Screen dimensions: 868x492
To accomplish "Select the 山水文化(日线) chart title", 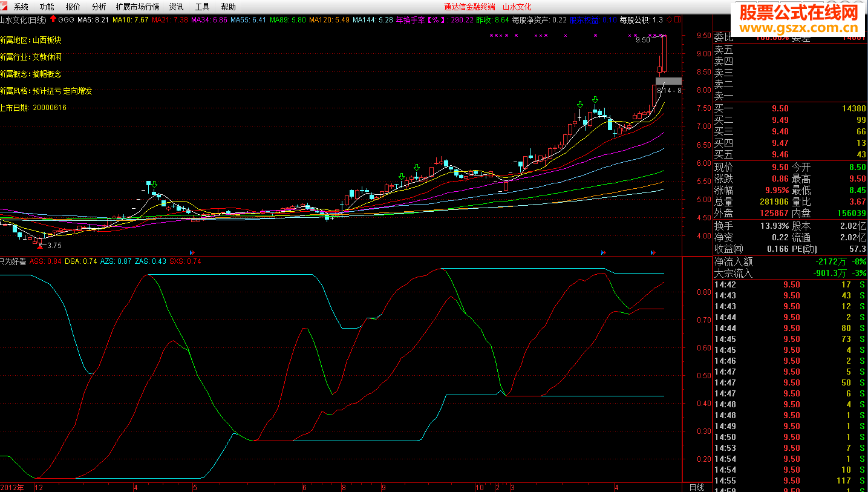I will 24,20.
